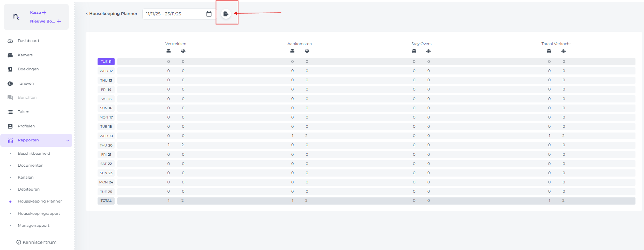Open the Beschikbaarheid report
Screen dimensions: 644x250
click(x=34, y=154)
